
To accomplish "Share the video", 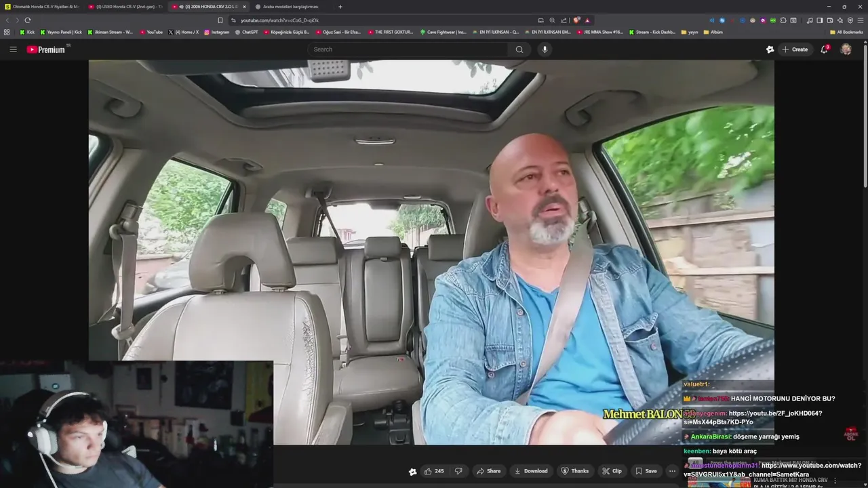I will pyautogui.click(x=488, y=471).
